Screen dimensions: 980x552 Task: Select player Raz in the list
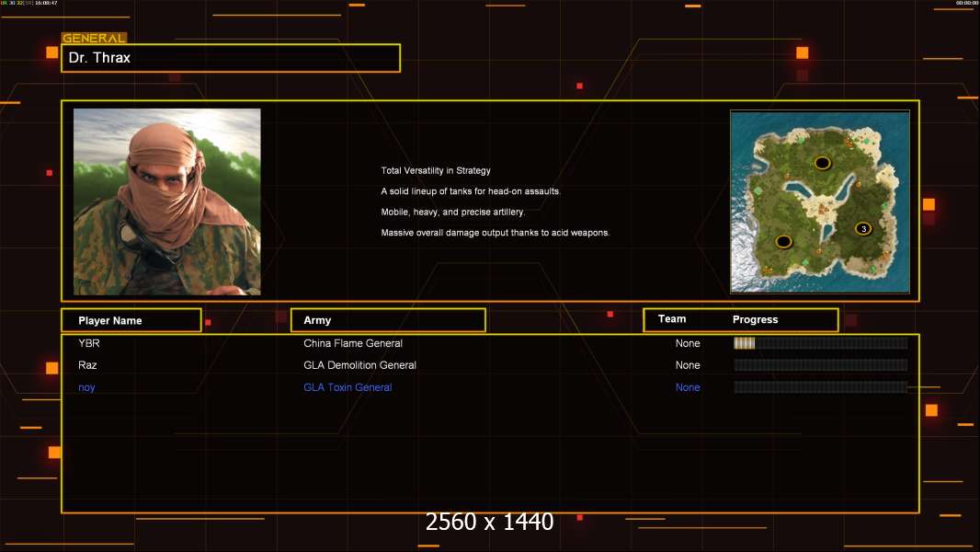click(x=87, y=365)
